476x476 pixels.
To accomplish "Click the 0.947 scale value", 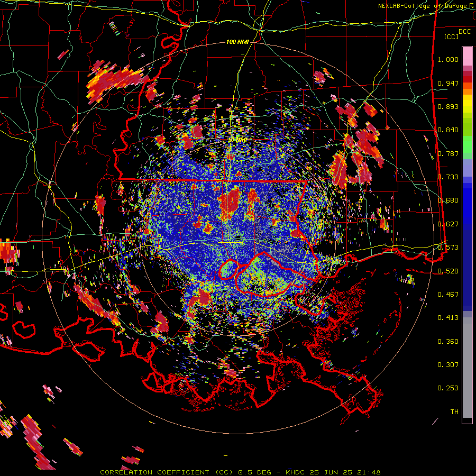I will (448, 83).
